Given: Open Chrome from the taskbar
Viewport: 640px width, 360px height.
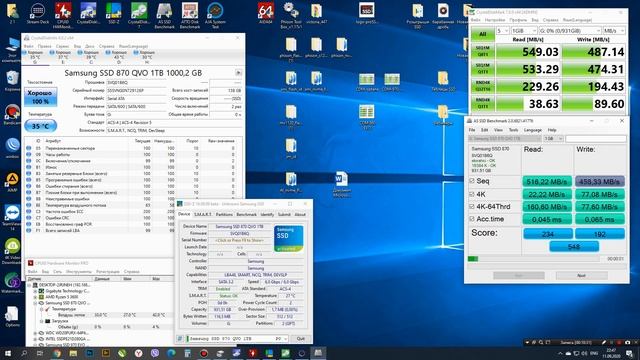Looking at the screenshot, I should tap(57, 353).
